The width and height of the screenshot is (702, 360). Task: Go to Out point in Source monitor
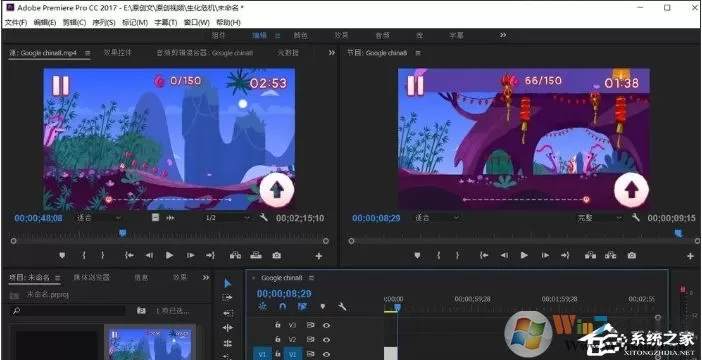coord(210,255)
